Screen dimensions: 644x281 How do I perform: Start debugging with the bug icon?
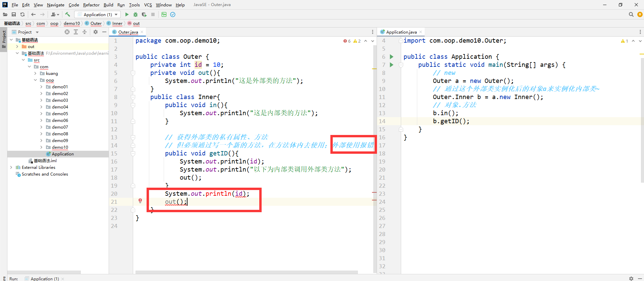[136, 14]
